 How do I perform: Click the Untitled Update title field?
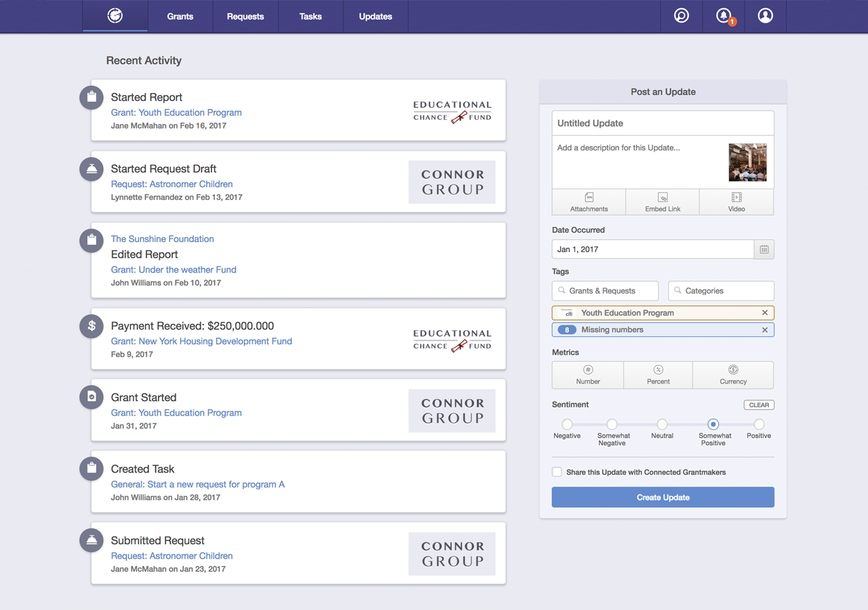click(x=663, y=123)
